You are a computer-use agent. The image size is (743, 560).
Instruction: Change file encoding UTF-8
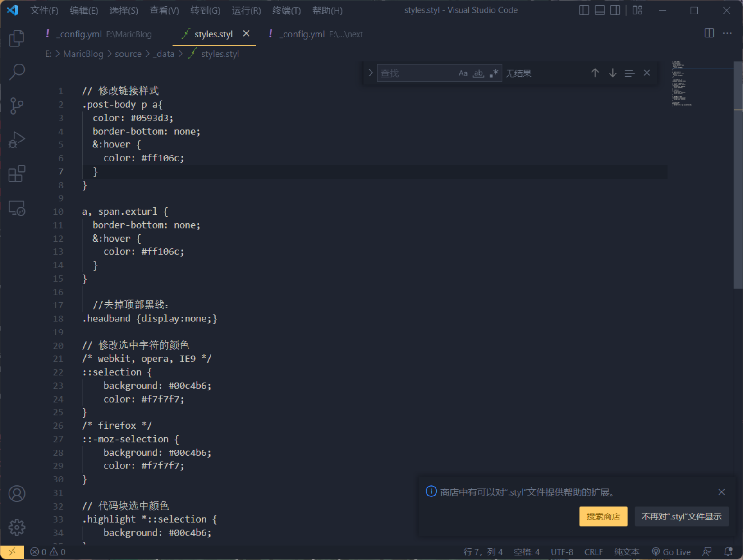pyautogui.click(x=562, y=552)
